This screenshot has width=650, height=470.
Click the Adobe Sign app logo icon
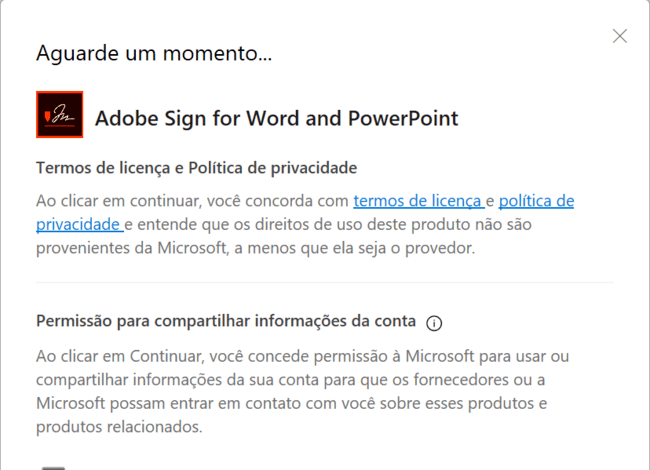59,115
